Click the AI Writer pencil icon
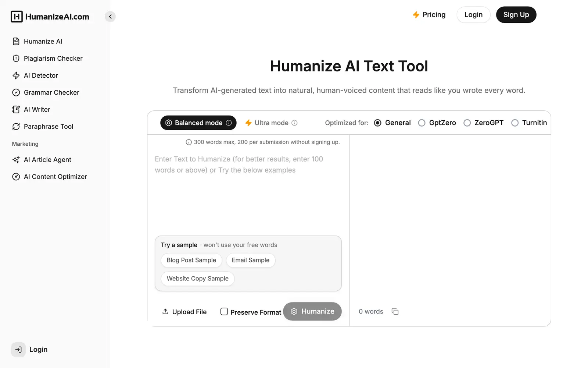The width and height of the screenshot is (588, 368). [x=16, y=109]
